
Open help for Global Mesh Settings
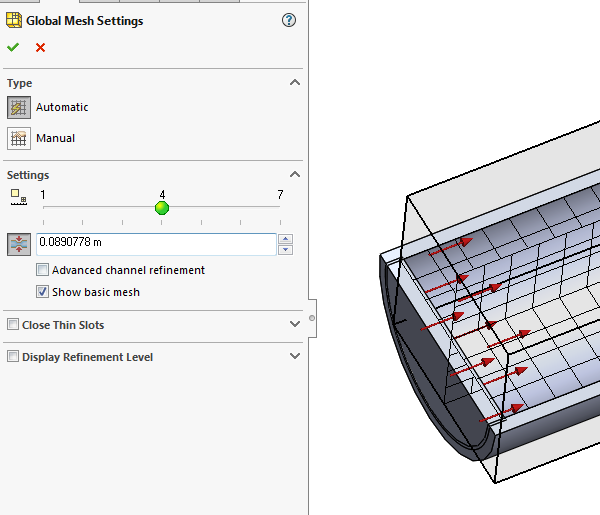[289, 20]
